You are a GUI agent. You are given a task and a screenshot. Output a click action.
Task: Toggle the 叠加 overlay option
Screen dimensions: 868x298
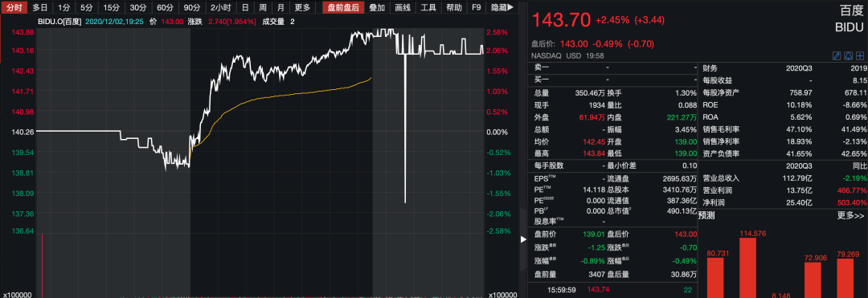(x=377, y=8)
